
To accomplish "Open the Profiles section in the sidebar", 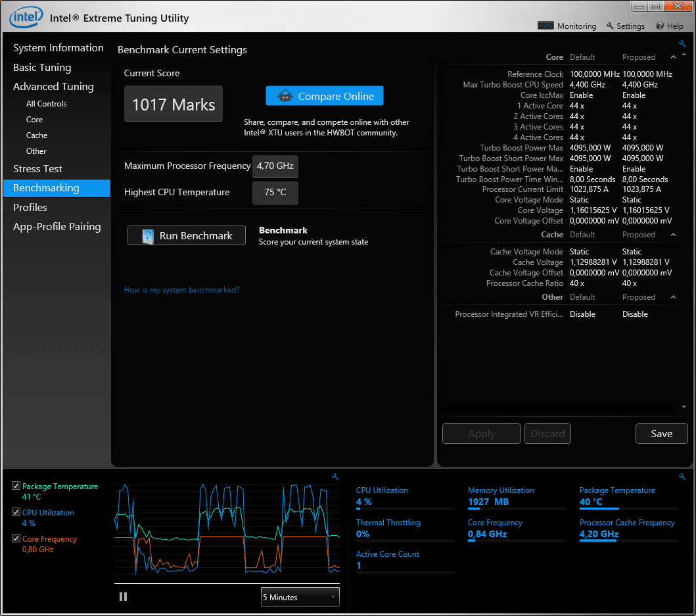I will (30, 208).
